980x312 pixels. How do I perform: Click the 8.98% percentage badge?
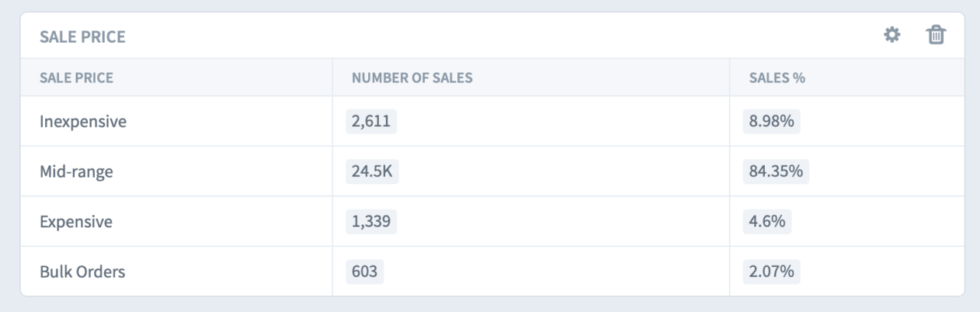click(771, 122)
